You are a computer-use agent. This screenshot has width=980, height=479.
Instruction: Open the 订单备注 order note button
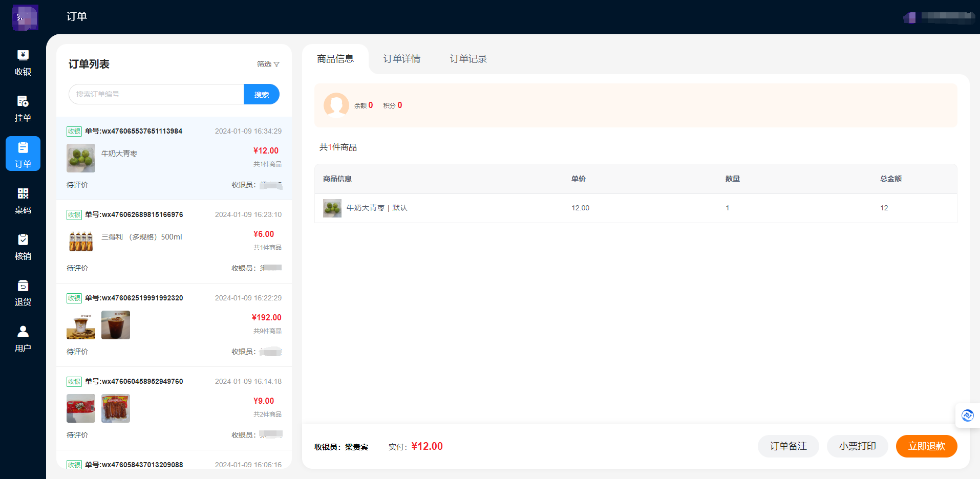(x=788, y=446)
